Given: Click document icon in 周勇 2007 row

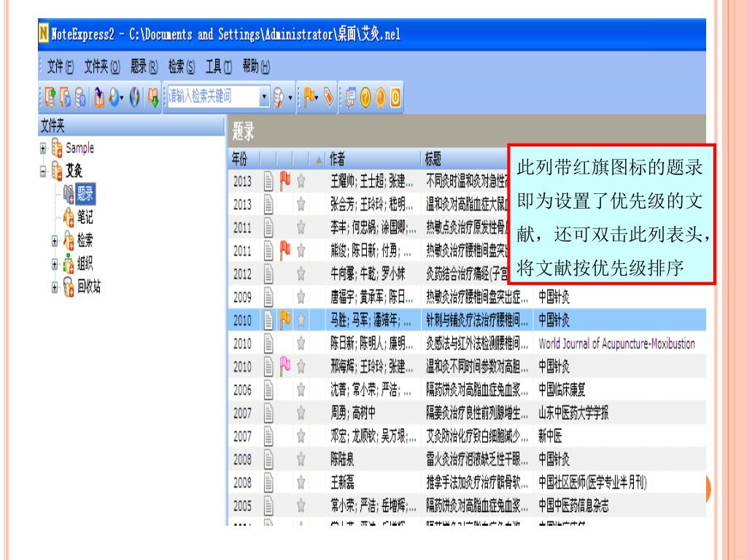Looking at the screenshot, I should [x=268, y=413].
